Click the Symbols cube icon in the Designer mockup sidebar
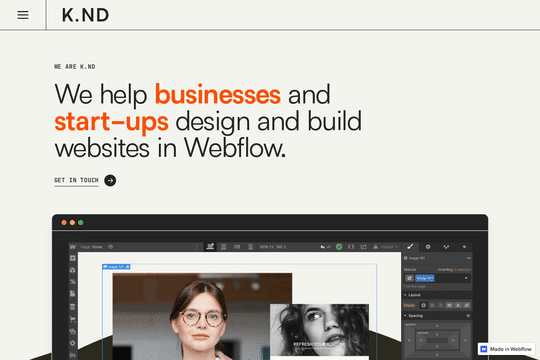Image resolution: width=540 pixels, height=360 pixels. (73, 270)
